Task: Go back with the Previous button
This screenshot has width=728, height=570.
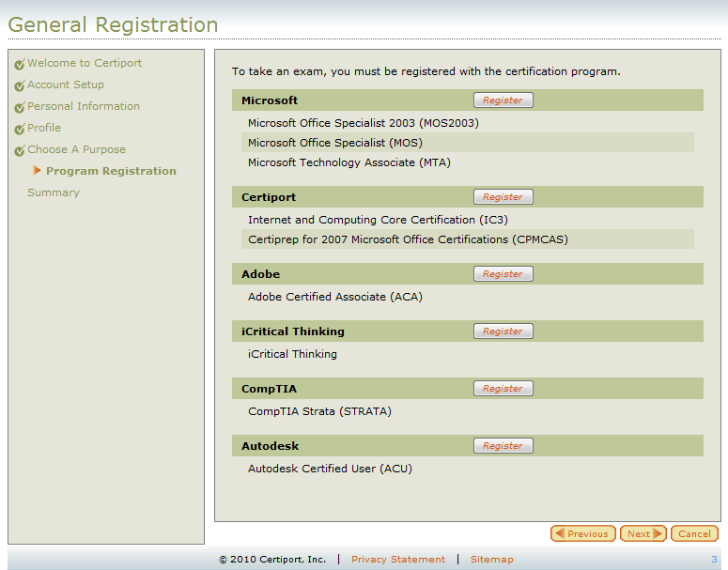Action: pos(583,533)
